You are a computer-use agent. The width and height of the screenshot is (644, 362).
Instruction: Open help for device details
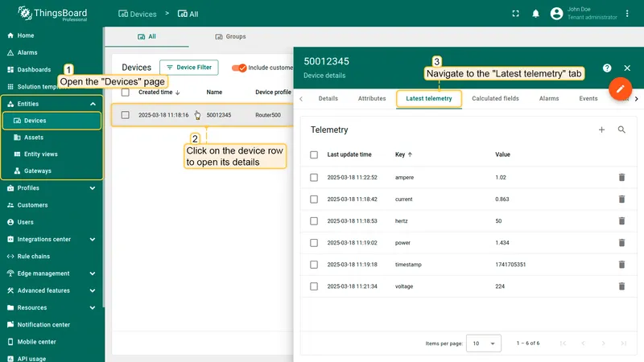[607, 68]
